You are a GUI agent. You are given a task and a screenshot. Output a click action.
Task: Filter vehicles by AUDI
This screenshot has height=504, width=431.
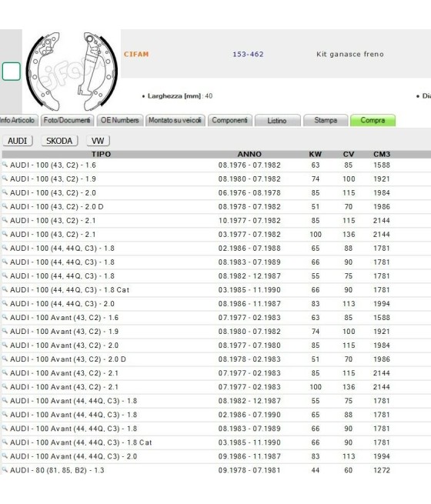point(18,141)
